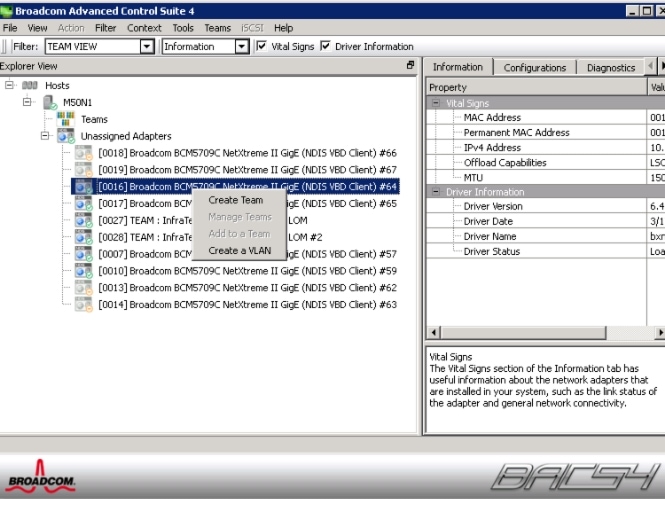Switch to the Information tab

(458, 67)
